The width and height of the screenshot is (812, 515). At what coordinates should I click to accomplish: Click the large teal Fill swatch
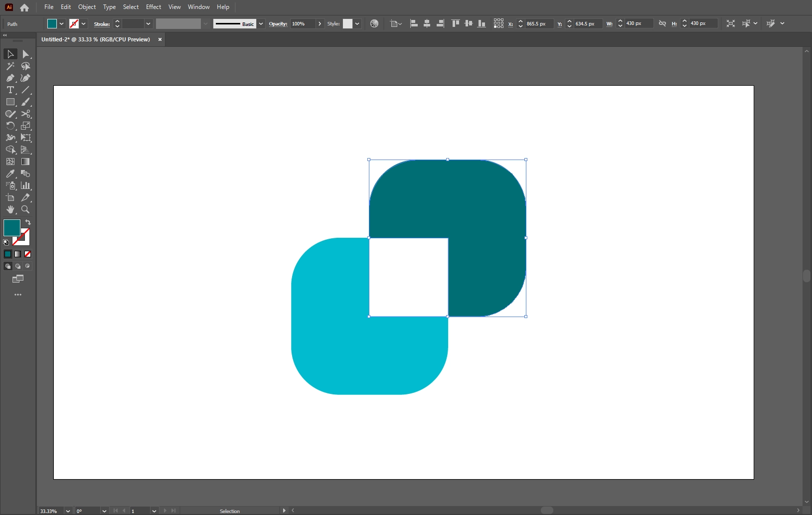tap(11, 227)
